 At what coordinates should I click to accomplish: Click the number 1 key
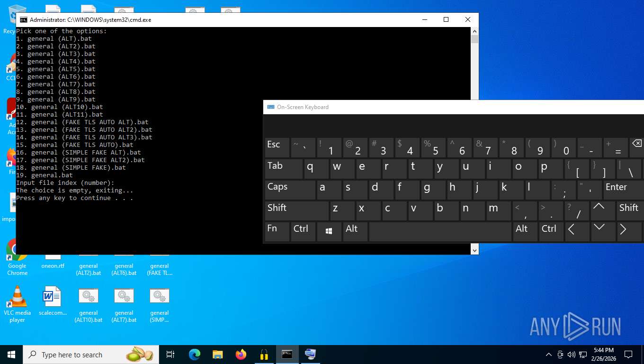pyautogui.click(x=329, y=148)
